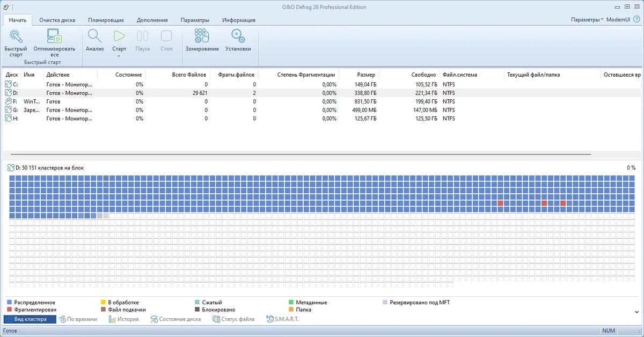This screenshot has height=337, width=644.
Task: Open the Дополнения tab
Action: click(152, 20)
